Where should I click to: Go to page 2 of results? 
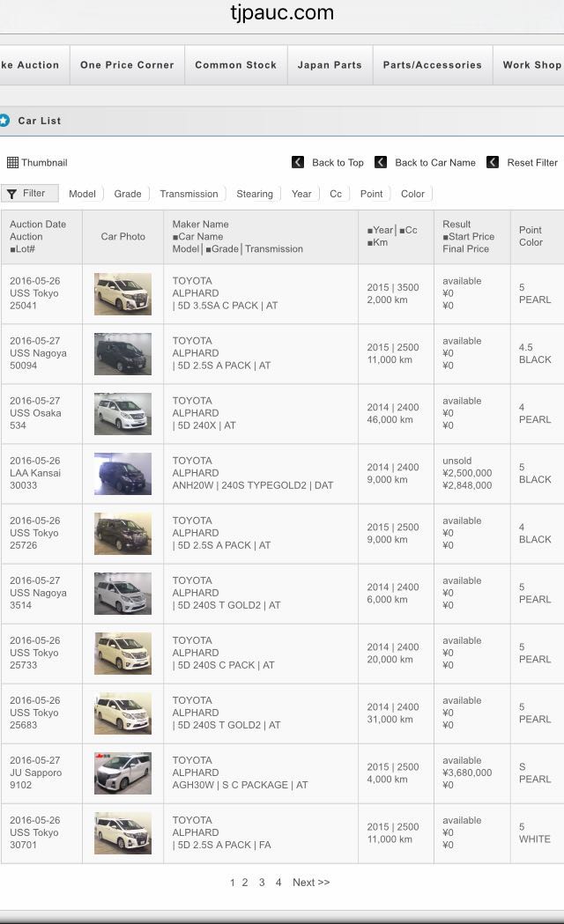pos(245,883)
